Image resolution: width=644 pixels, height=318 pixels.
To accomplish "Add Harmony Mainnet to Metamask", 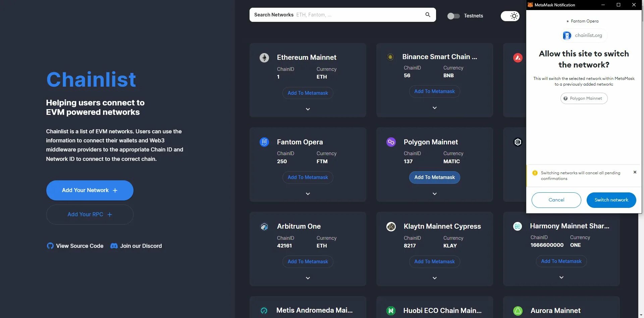I will point(561,261).
